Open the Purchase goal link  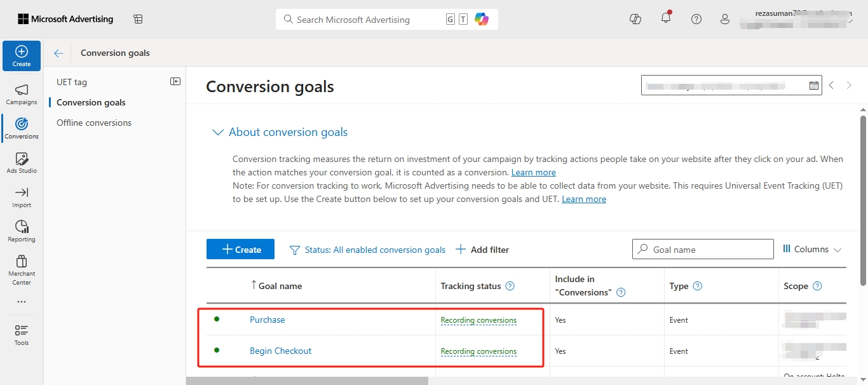tap(268, 320)
